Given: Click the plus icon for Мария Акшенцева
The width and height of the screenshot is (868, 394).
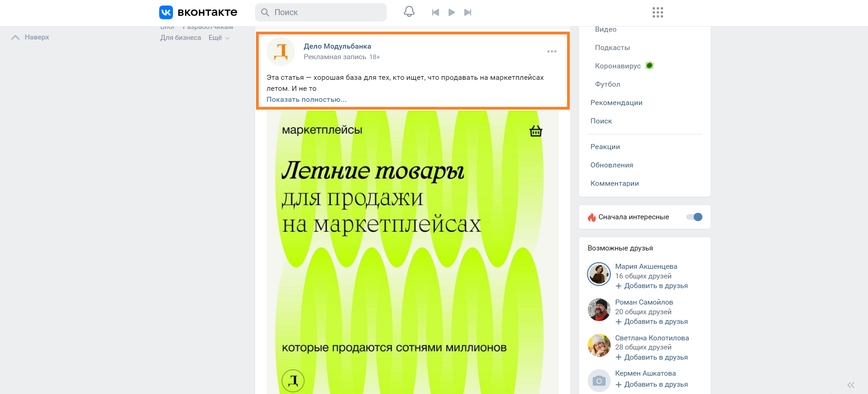Looking at the screenshot, I should pos(618,286).
